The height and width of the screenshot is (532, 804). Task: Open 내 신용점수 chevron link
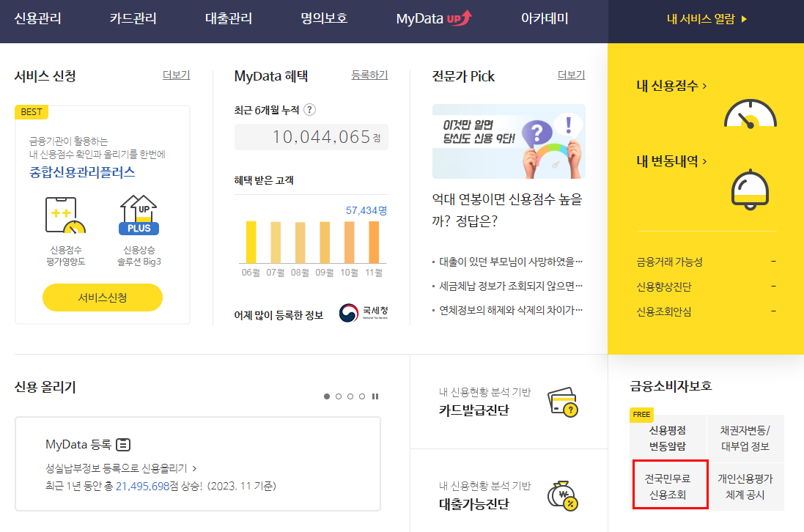coord(671,86)
